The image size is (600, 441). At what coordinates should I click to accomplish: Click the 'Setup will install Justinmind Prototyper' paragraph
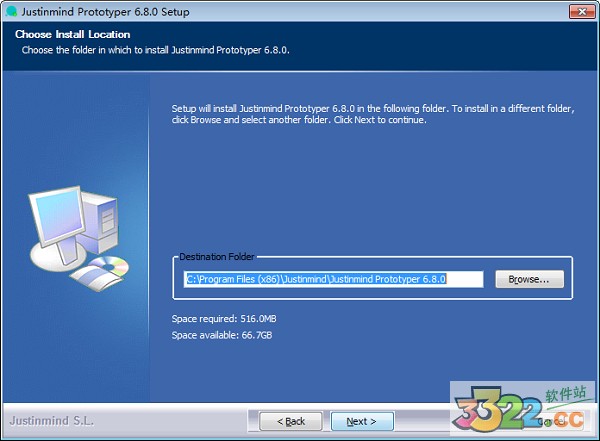(x=373, y=114)
